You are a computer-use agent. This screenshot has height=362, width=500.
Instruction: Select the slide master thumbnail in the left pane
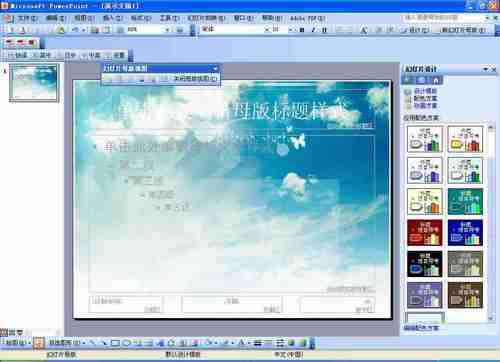pyautogui.click(x=34, y=83)
